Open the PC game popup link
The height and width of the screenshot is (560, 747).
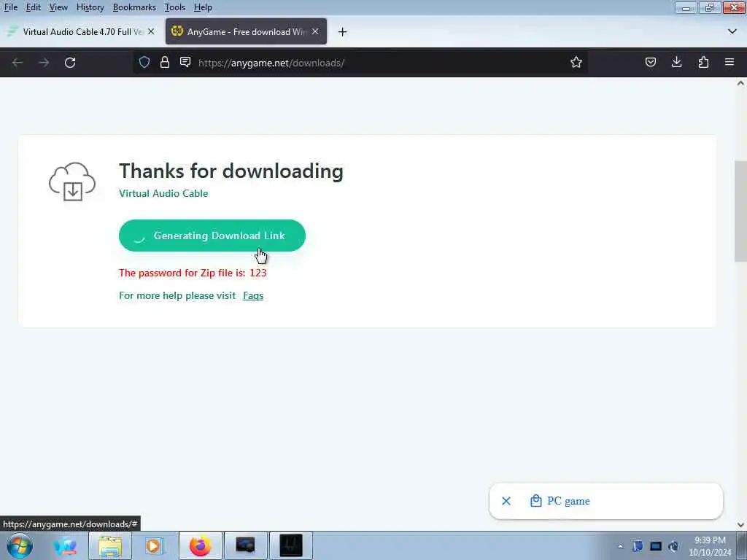coord(560,500)
